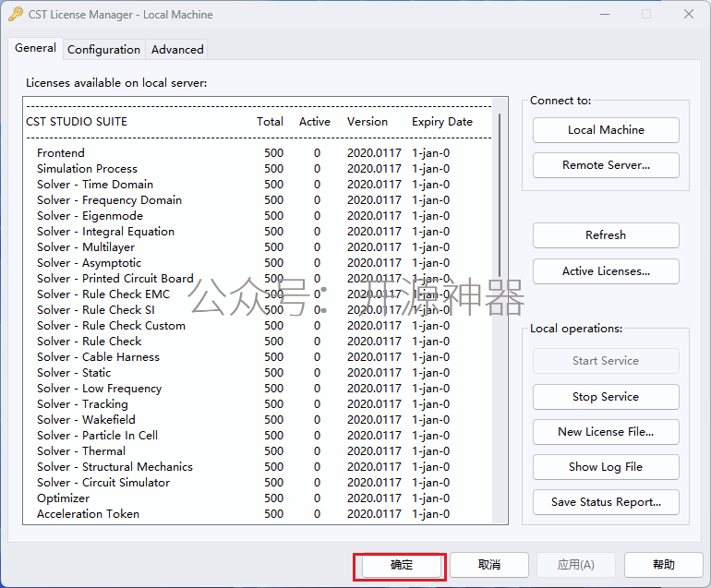
Task: Click the Optimizer license row
Action: [244, 498]
